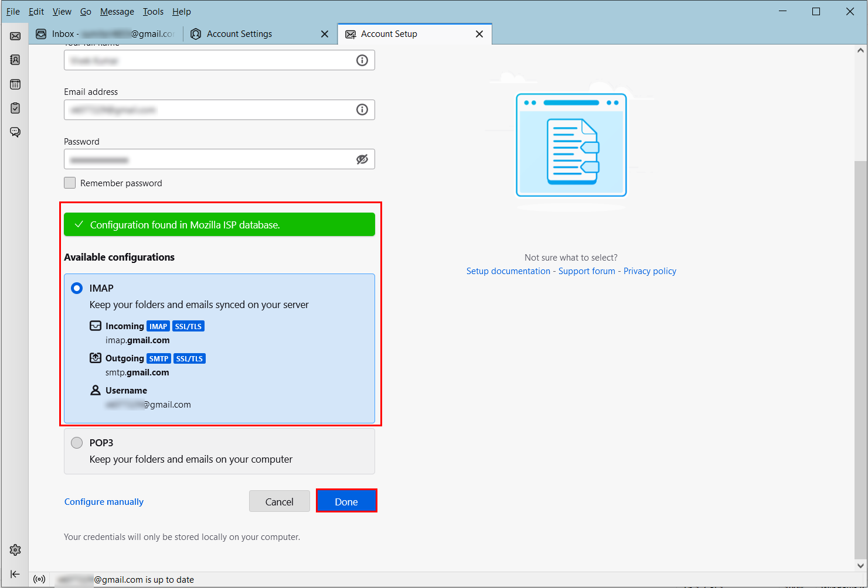
Task: Open Settings gear in the sidebar
Action: click(15, 550)
